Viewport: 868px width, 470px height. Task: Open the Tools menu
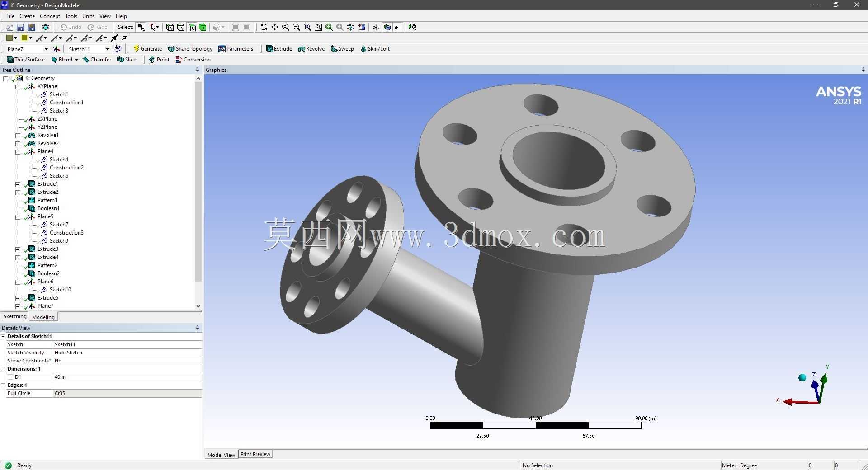coord(71,16)
